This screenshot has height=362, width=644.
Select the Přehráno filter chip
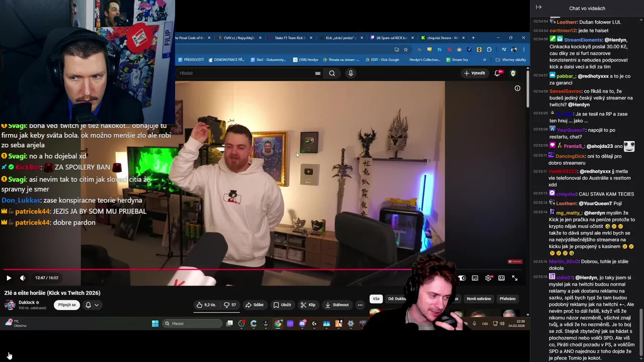click(x=507, y=299)
